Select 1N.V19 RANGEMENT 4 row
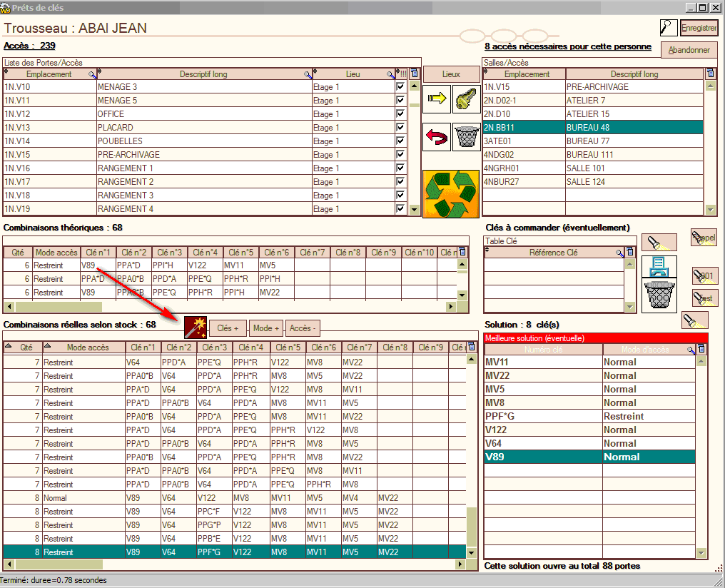Image resolution: width=725 pixels, height=588 pixels. point(206,209)
